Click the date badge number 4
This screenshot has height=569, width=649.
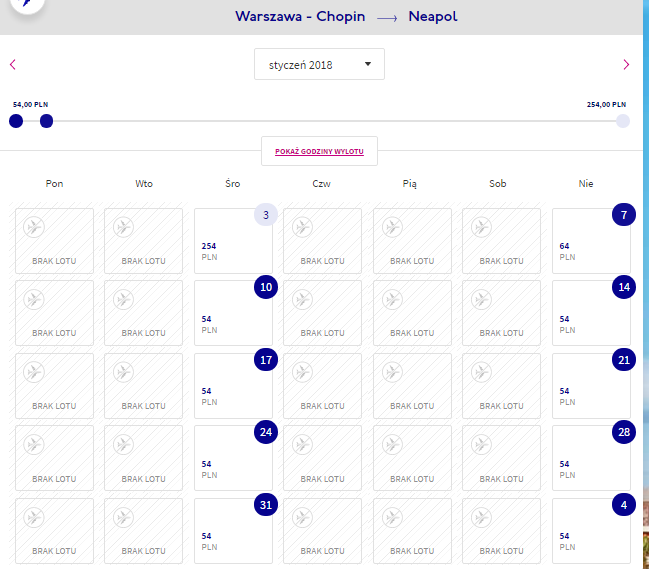tap(624, 505)
